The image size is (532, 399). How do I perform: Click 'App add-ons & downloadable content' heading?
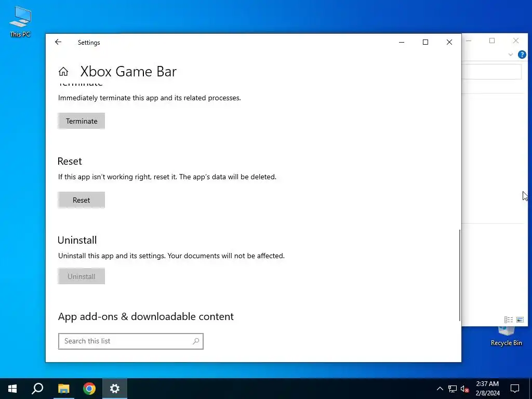click(146, 316)
